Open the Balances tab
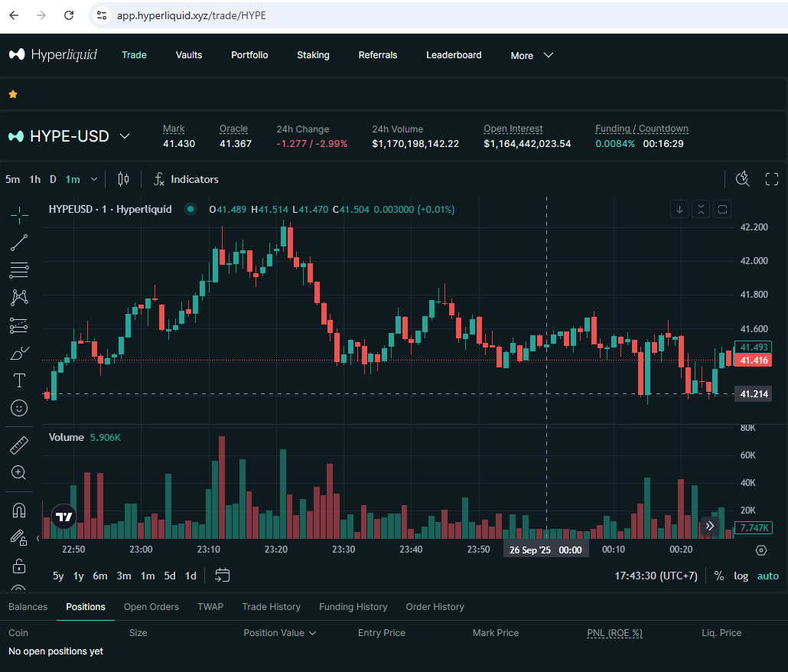Image resolution: width=788 pixels, height=672 pixels. coord(28,607)
